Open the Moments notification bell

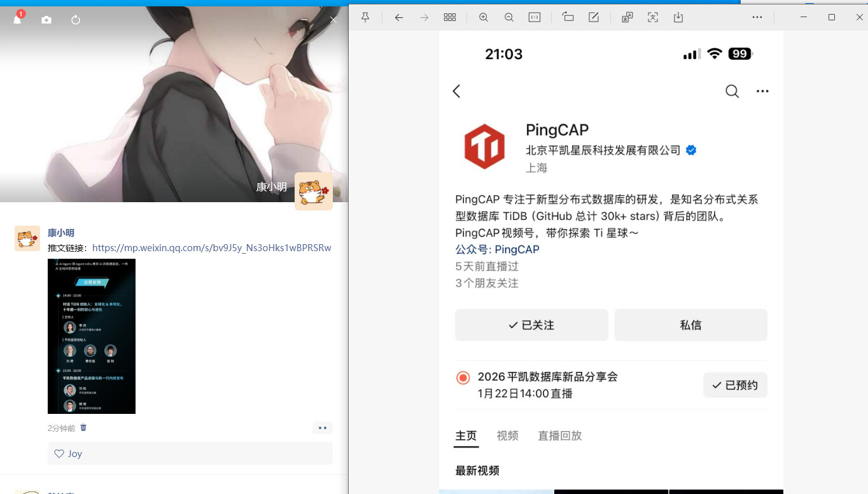[18, 19]
